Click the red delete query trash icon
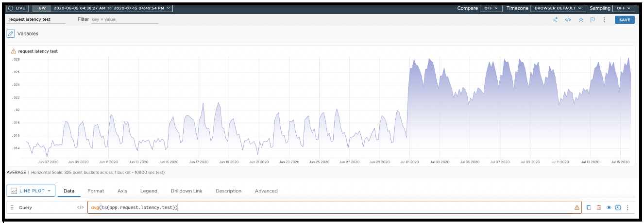644x223 pixels. coord(599,207)
